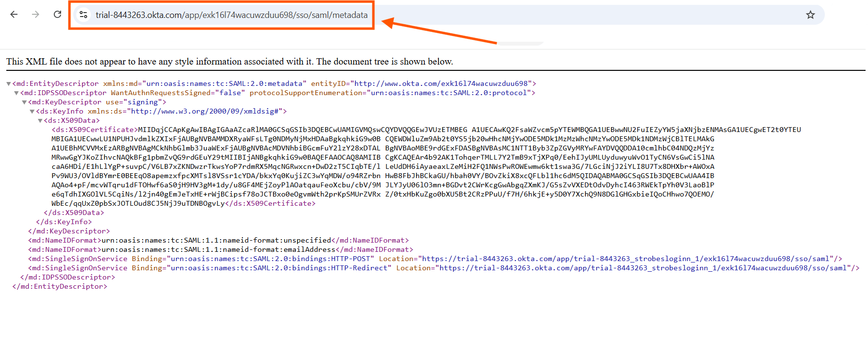Click the HTTP-Redirect Binding attribute value
The image size is (868, 345).
click(x=279, y=268)
